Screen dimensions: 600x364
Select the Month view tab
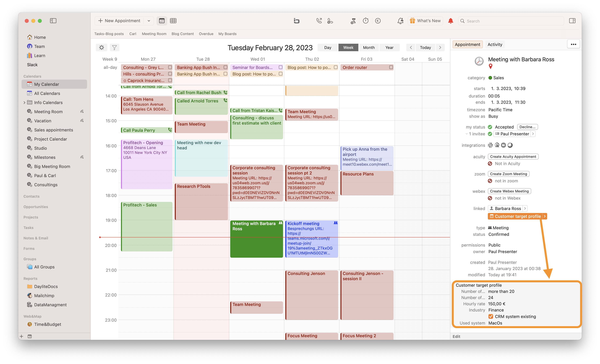[369, 47]
